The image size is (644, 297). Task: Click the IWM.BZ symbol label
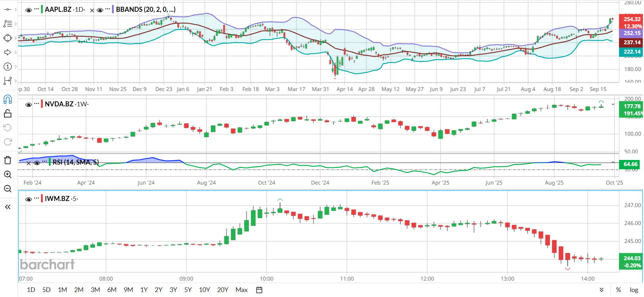57,198
